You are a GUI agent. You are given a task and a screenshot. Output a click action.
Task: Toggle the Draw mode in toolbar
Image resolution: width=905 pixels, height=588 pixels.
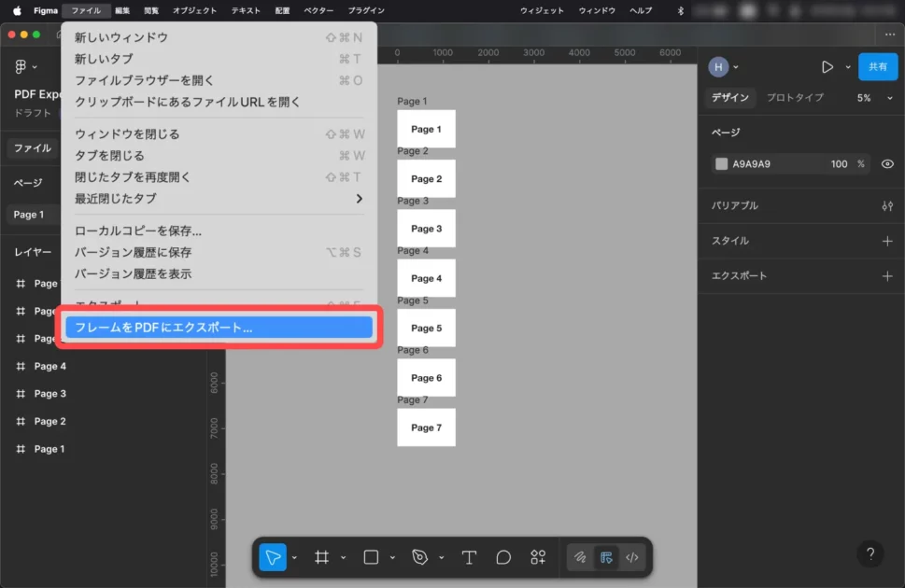click(x=580, y=557)
